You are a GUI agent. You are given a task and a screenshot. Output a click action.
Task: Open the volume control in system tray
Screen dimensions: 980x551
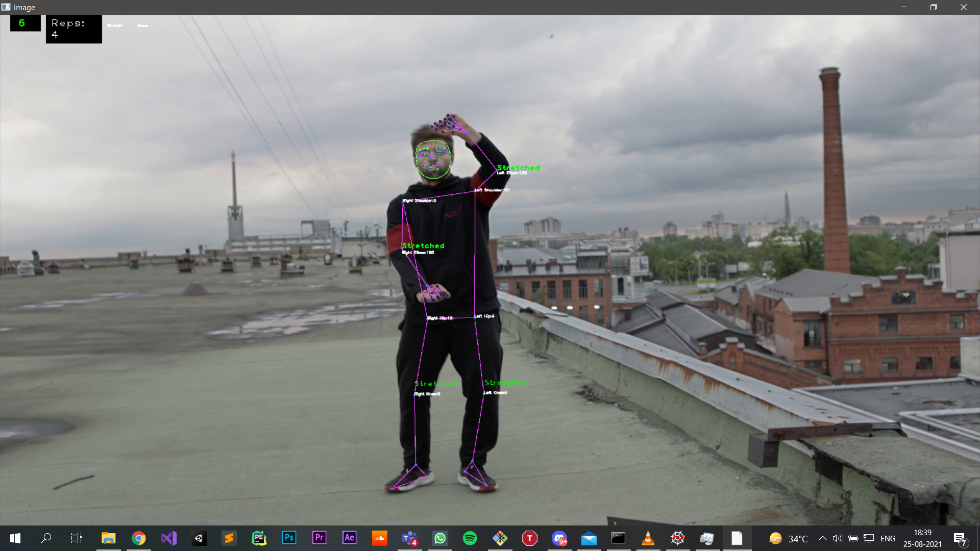[838, 538]
